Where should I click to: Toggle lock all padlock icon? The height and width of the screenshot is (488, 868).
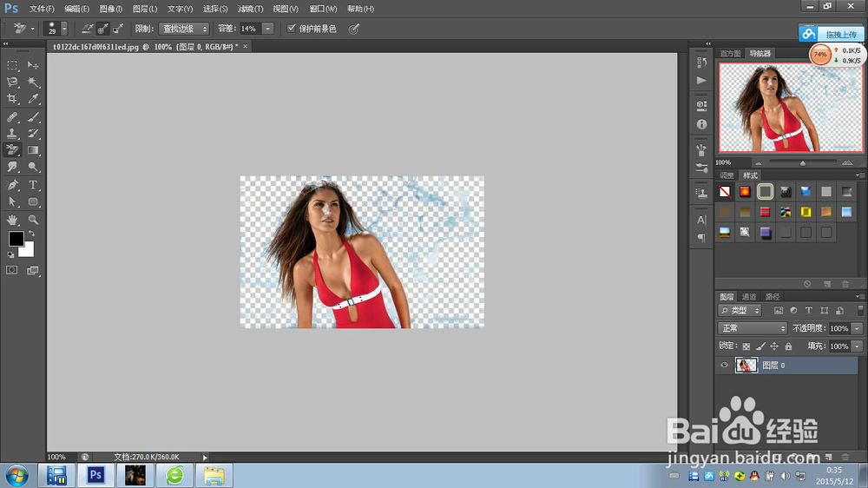click(x=788, y=346)
